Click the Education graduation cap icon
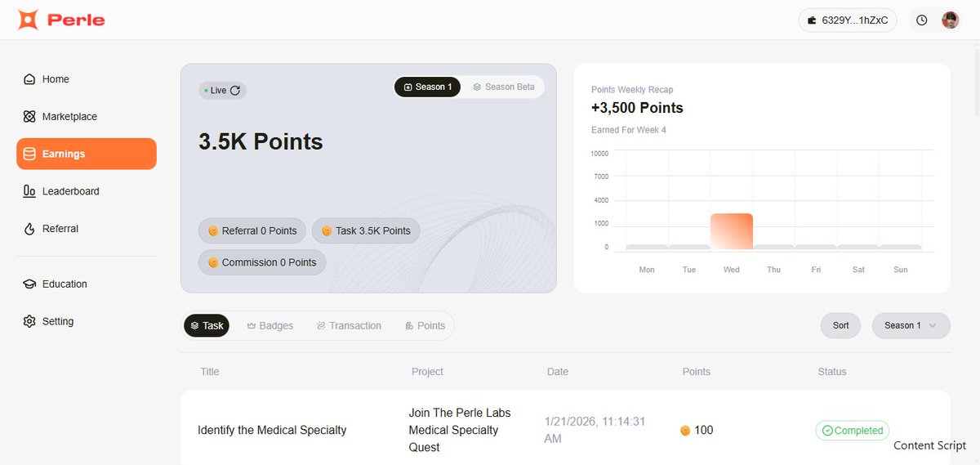Viewport: 980px width, 465px height. [29, 284]
